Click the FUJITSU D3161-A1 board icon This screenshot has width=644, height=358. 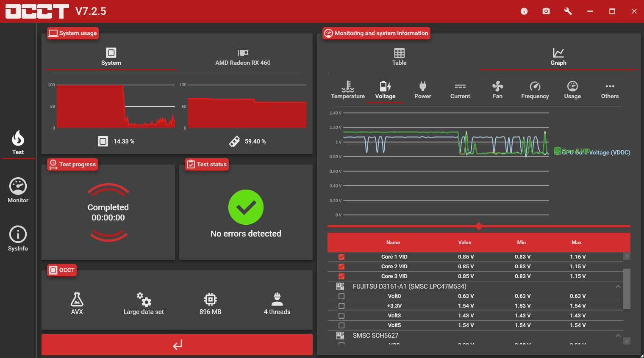click(x=340, y=286)
